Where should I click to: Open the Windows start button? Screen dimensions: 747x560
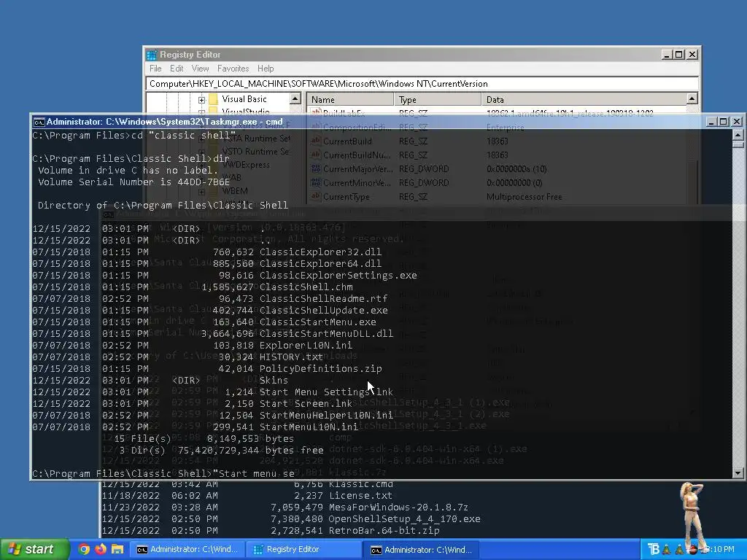pos(34,549)
